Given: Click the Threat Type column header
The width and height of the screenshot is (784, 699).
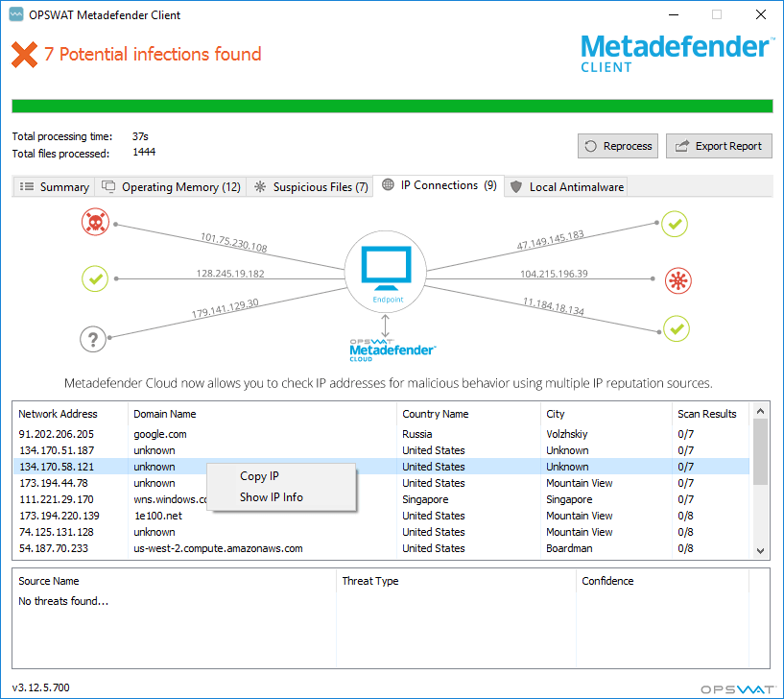Looking at the screenshot, I should point(456,581).
